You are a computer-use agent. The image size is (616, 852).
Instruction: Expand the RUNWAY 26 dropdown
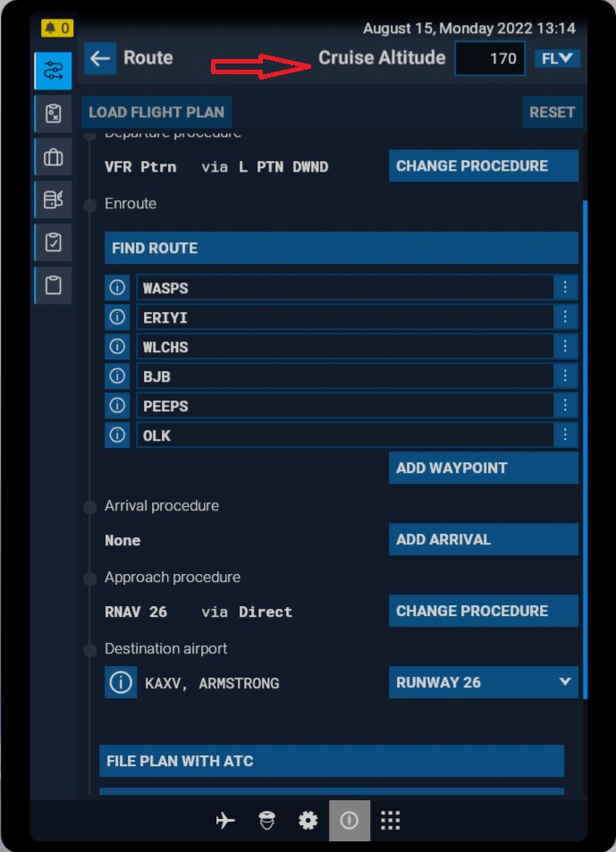[x=483, y=682]
